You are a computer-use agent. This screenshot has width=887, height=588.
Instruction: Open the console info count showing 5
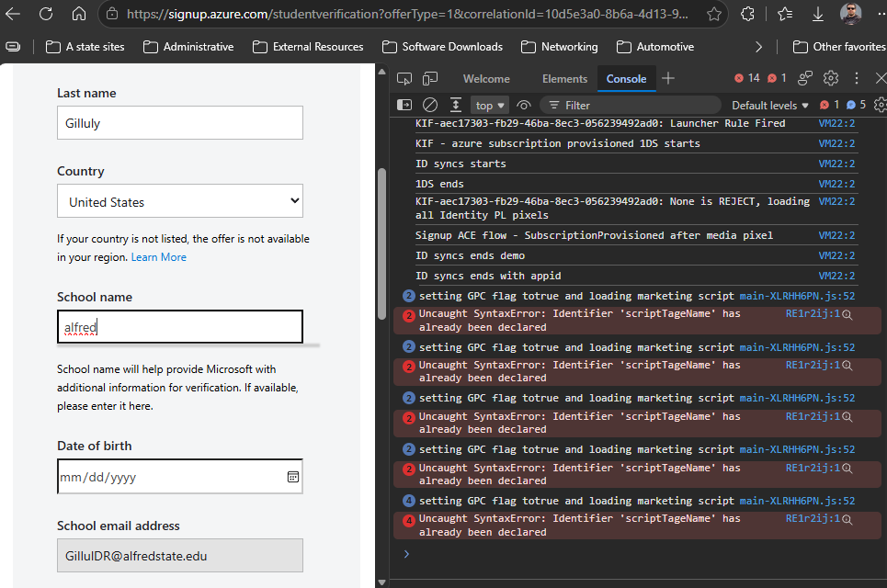point(856,105)
